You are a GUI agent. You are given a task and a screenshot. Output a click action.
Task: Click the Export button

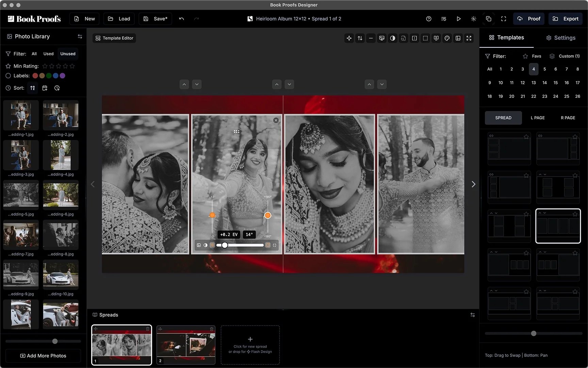click(x=565, y=19)
